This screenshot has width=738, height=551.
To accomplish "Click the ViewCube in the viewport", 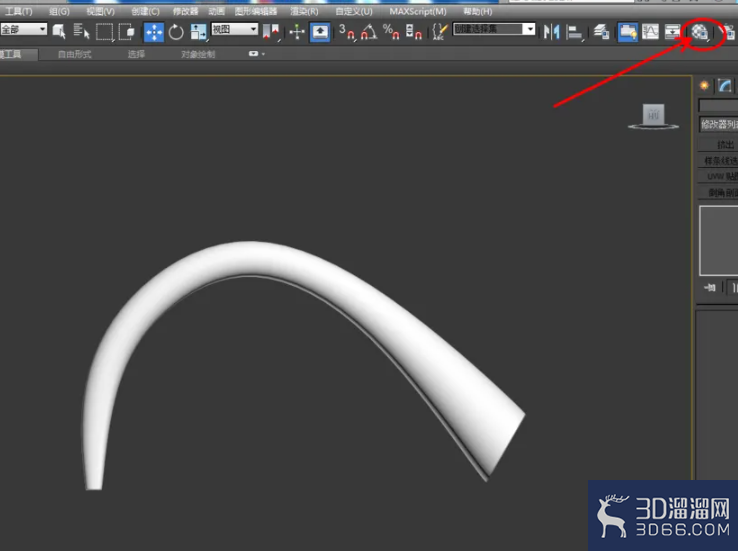I will pos(653,116).
